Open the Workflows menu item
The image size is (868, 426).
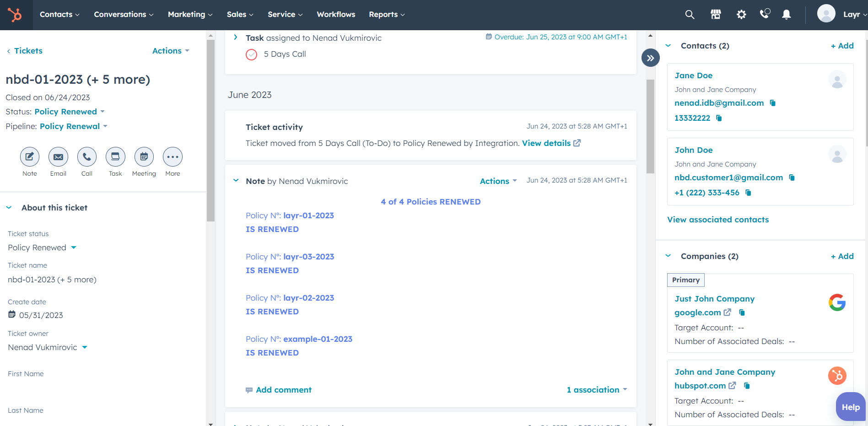(x=336, y=15)
